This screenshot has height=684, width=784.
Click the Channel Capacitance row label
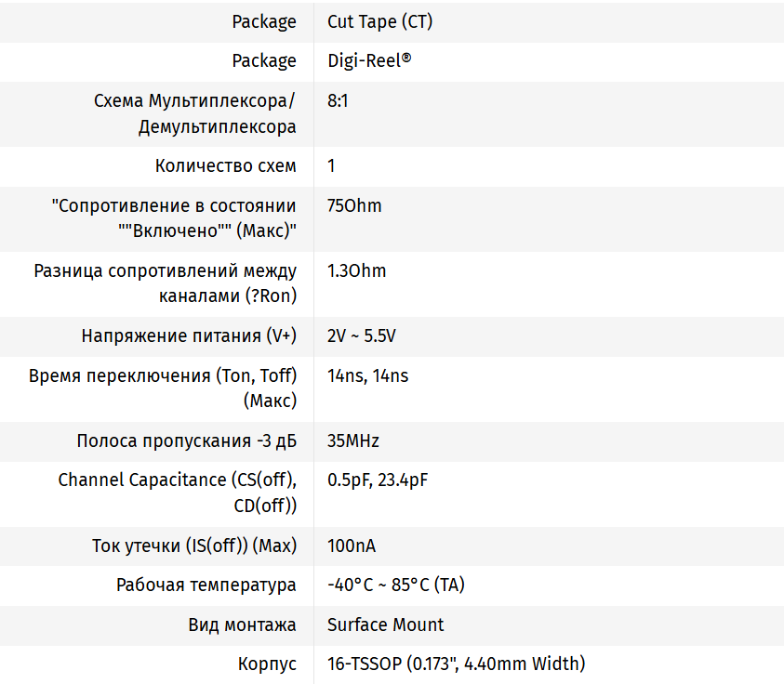[178, 493]
